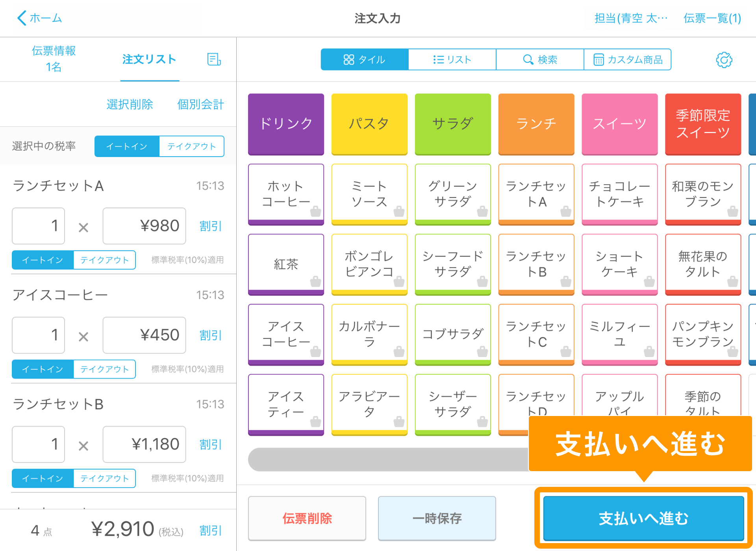Open the カスタム商品 tab
This screenshot has width=756, height=551.
pos(628,59)
